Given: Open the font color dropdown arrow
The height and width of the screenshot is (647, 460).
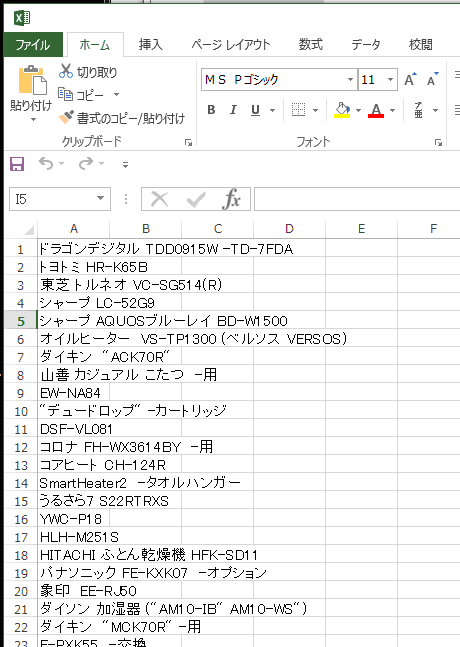Looking at the screenshot, I should click(x=392, y=110).
